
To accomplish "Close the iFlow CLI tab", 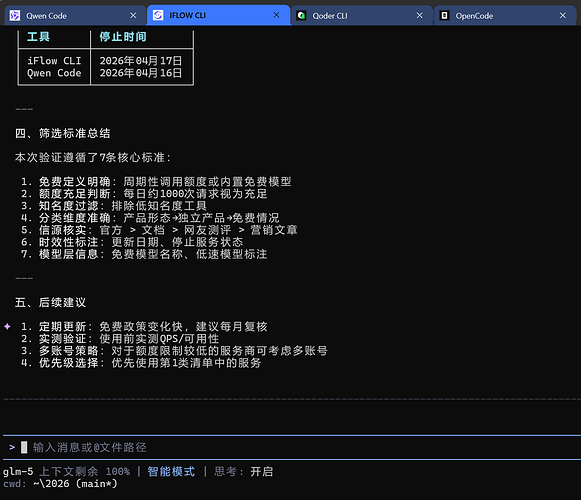I will pyautogui.click(x=276, y=15).
